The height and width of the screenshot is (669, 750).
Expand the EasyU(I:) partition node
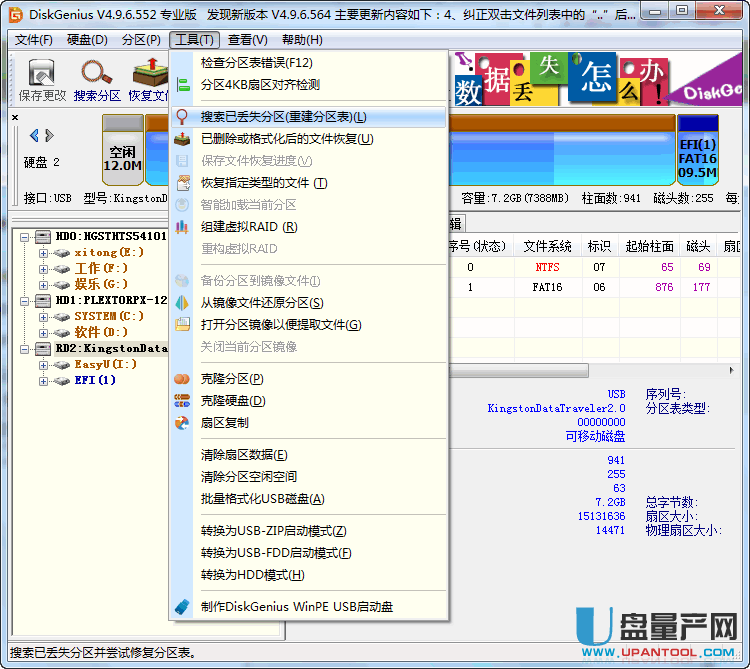pos(43,365)
